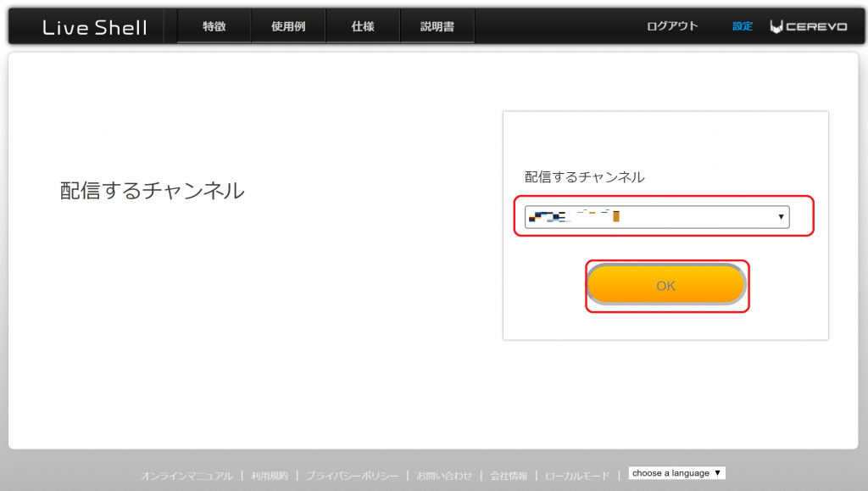Viewport: 868px width, 491px height.
Task: Click the お問い合わせ link
Action: 444,475
